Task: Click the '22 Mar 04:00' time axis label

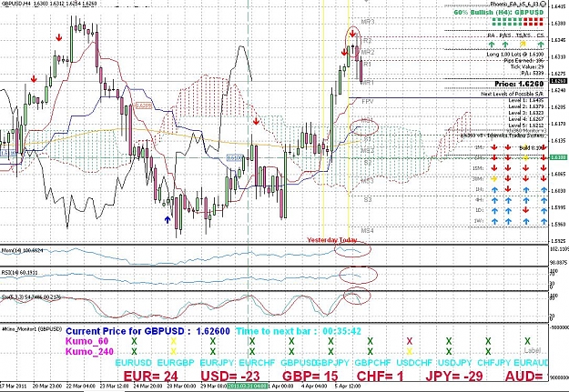Action: tap(82, 386)
